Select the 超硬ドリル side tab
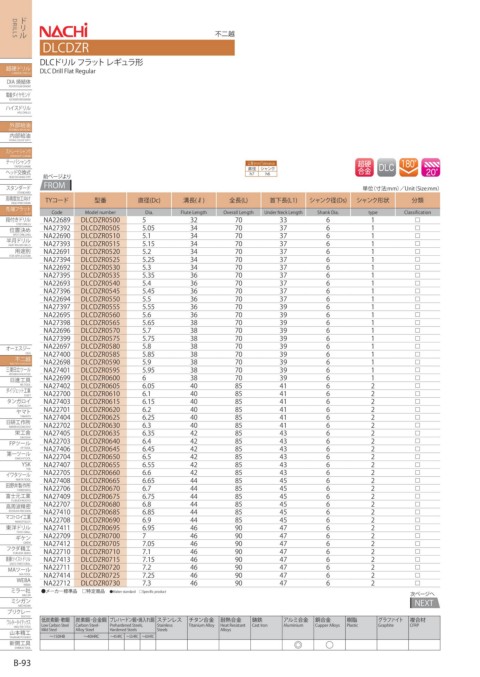The height and width of the screenshot is (677, 480). 16,70
